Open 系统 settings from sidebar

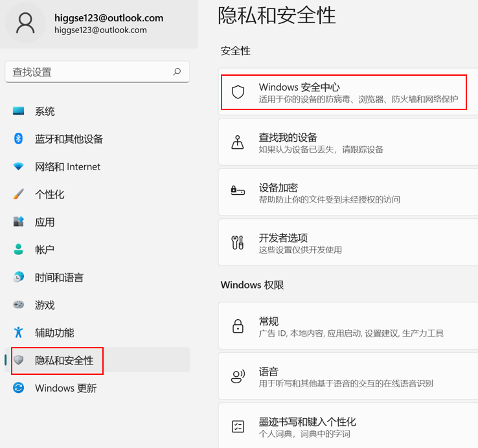coord(45,111)
